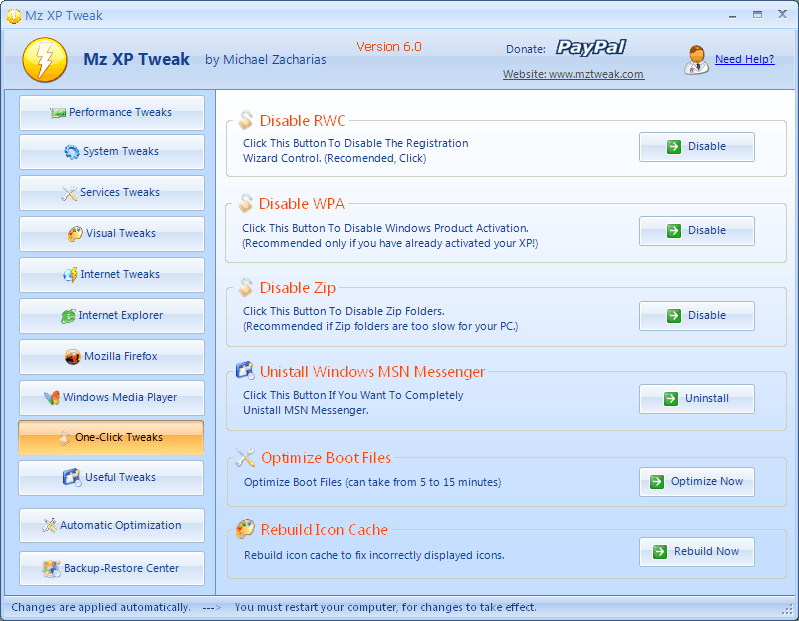
Task: Click the Disable RWC hand icon
Action: (246, 120)
